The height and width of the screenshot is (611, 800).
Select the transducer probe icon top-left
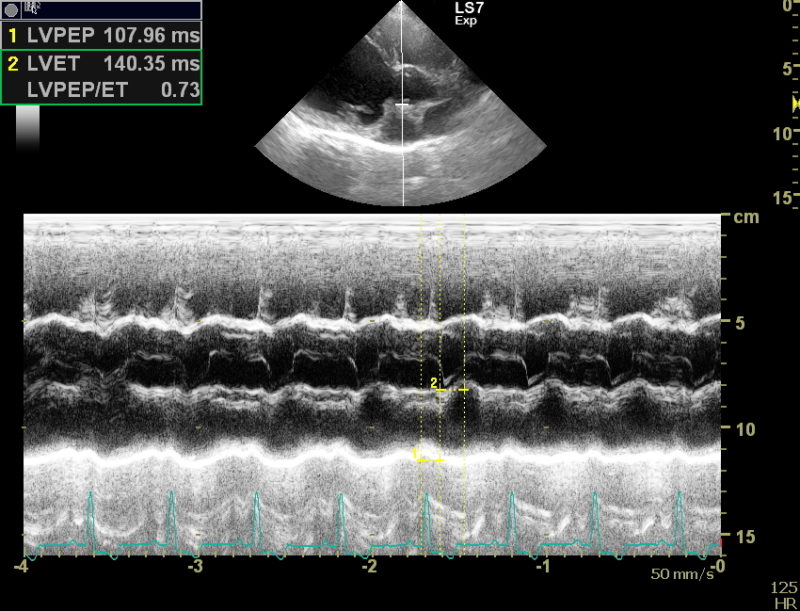(12, 9)
